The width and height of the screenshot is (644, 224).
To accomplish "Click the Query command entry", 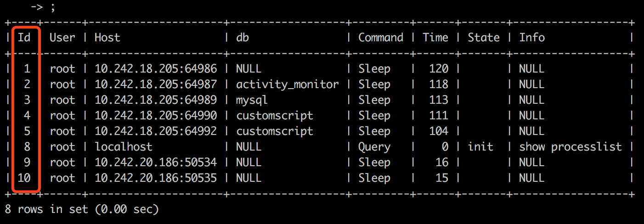I will click(374, 147).
